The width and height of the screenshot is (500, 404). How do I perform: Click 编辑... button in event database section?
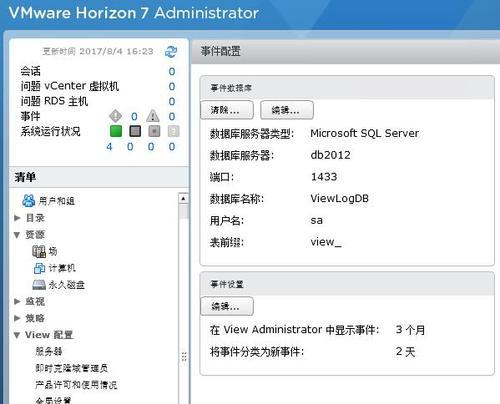tap(287, 110)
